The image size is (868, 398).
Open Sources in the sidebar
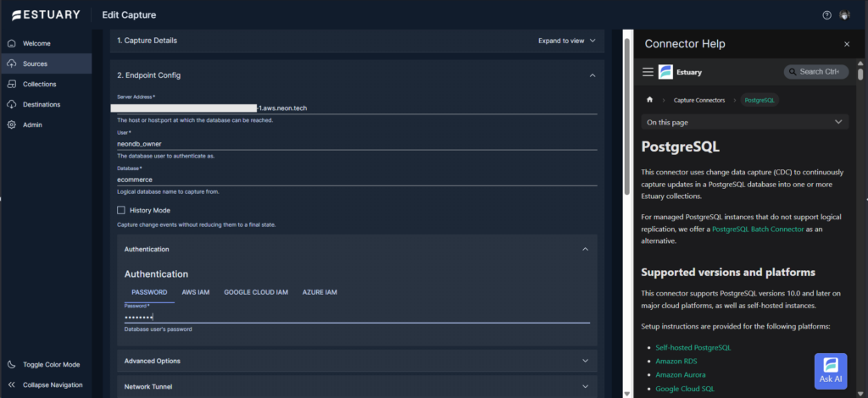click(47, 64)
